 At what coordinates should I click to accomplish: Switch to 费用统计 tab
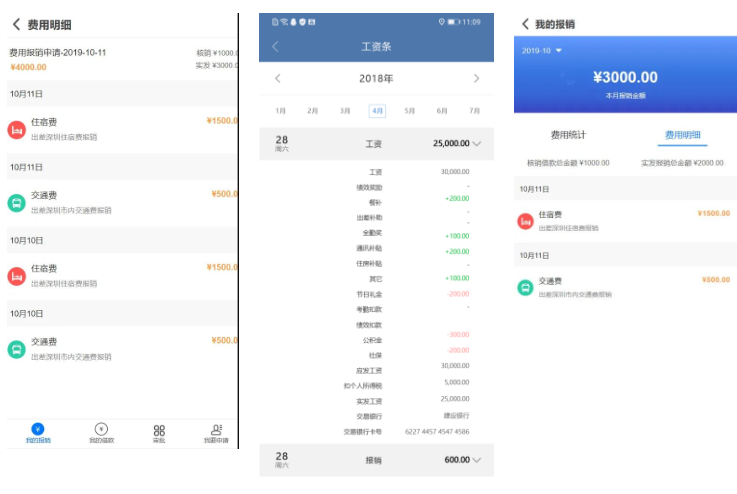569,134
